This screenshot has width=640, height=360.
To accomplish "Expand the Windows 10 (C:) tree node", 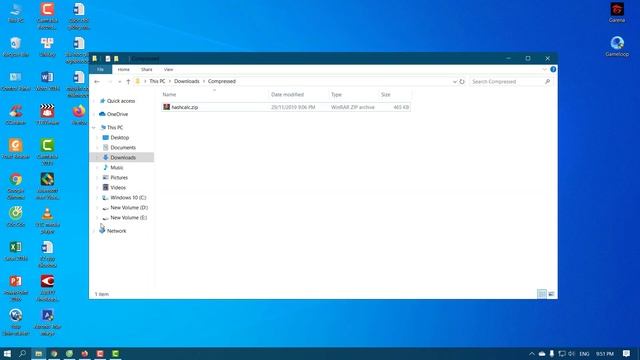I will (x=98, y=198).
